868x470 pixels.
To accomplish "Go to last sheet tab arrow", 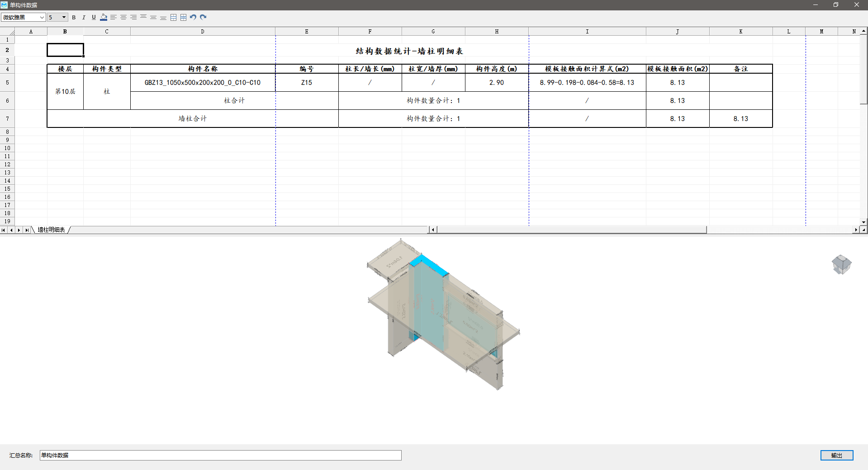I will click(x=27, y=230).
